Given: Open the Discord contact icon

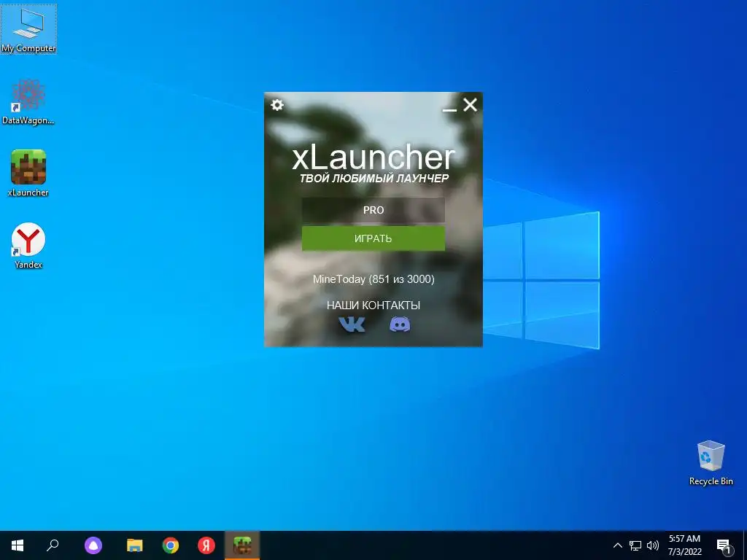Looking at the screenshot, I should coord(400,324).
